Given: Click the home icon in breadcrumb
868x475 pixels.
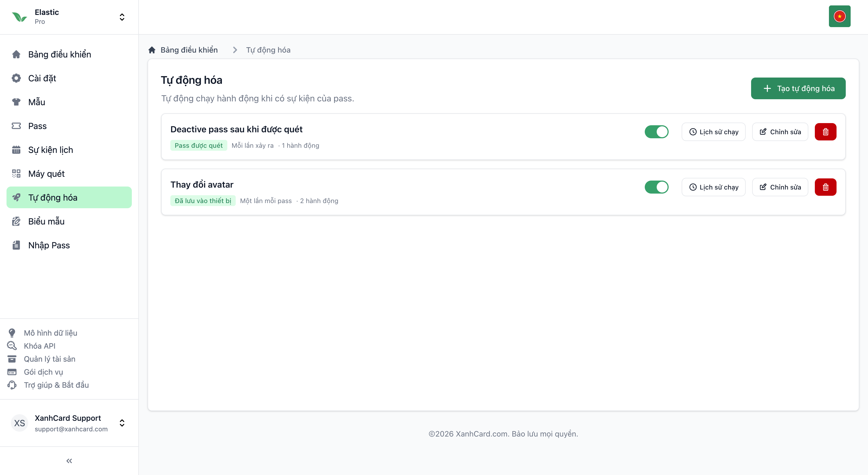Looking at the screenshot, I should pos(152,50).
